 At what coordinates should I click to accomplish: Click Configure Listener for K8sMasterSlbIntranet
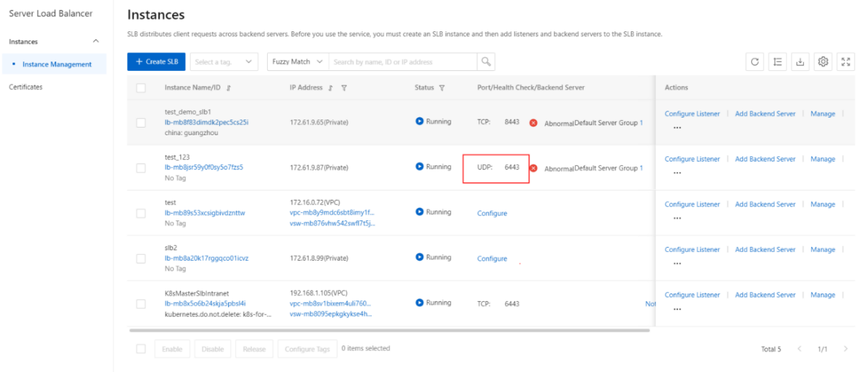coord(692,295)
